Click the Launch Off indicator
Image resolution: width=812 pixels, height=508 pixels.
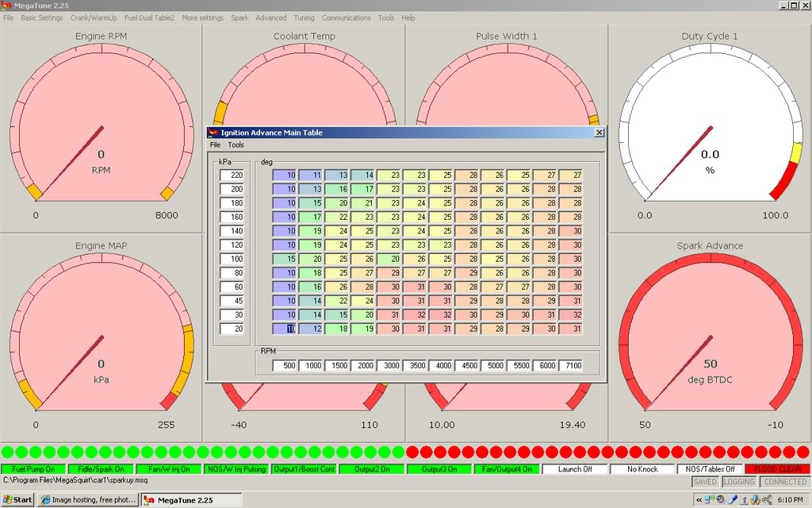(575, 469)
